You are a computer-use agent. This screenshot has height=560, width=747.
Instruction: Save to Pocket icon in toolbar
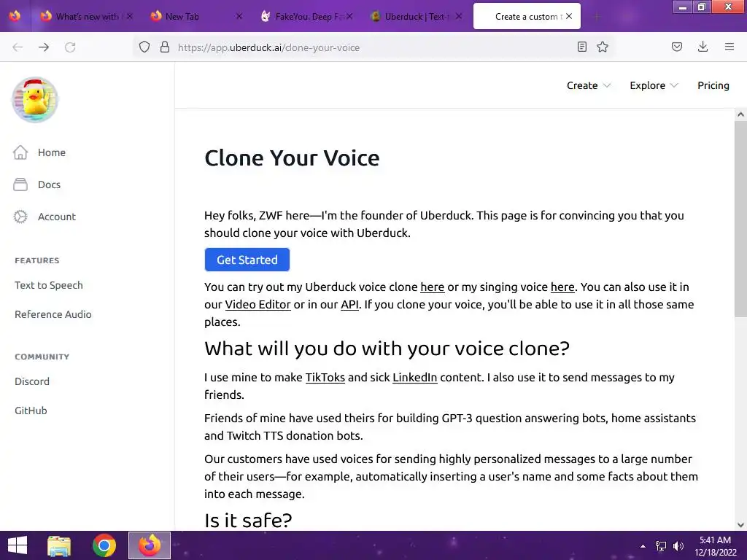[x=677, y=47]
